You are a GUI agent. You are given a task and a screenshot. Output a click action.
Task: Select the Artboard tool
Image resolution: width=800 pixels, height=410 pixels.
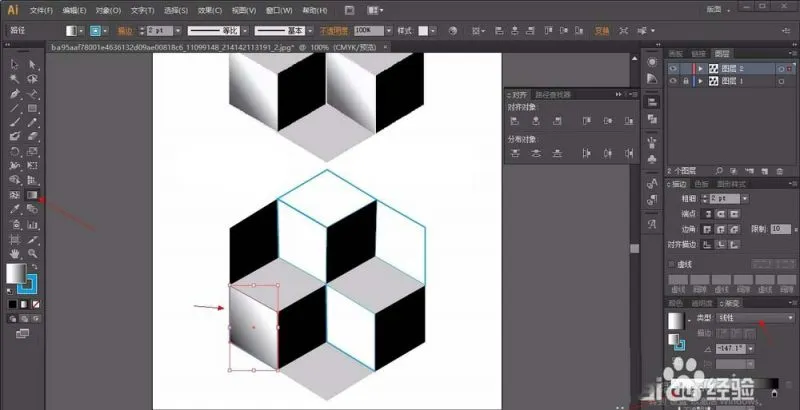pyautogui.click(x=14, y=239)
